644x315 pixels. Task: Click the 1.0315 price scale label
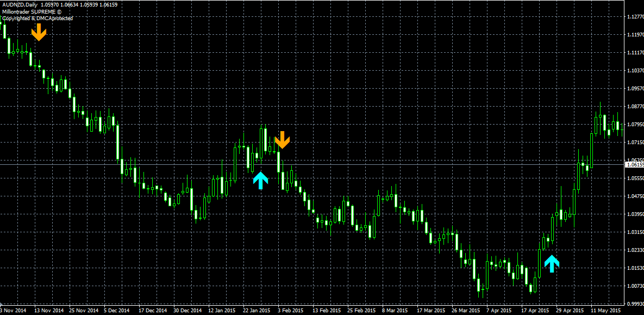tap(635, 232)
